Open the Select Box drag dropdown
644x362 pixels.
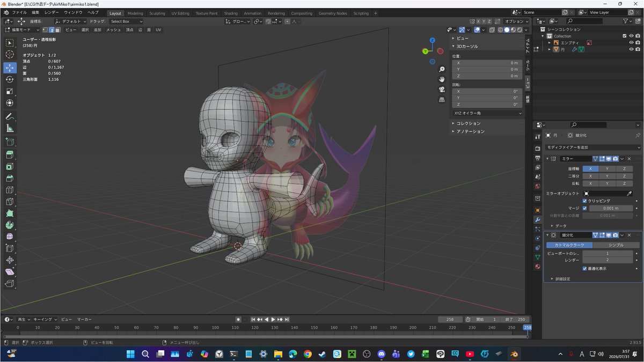click(x=127, y=21)
